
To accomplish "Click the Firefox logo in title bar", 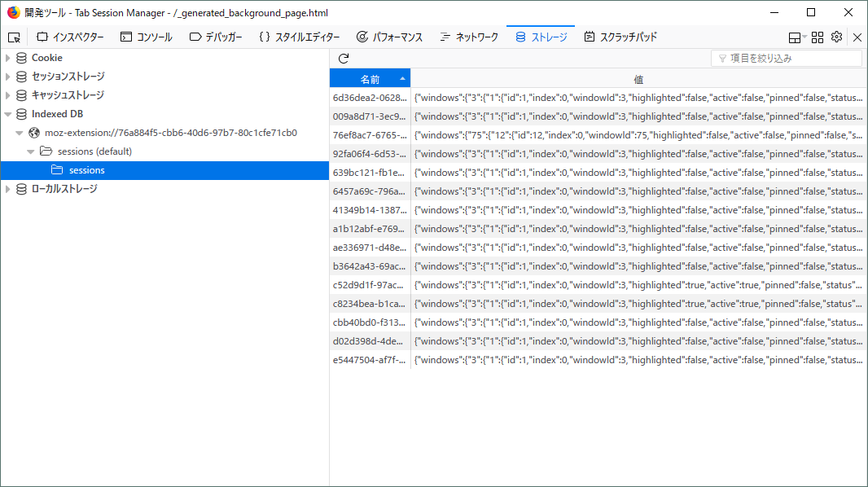I will click(x=13, y=12).
